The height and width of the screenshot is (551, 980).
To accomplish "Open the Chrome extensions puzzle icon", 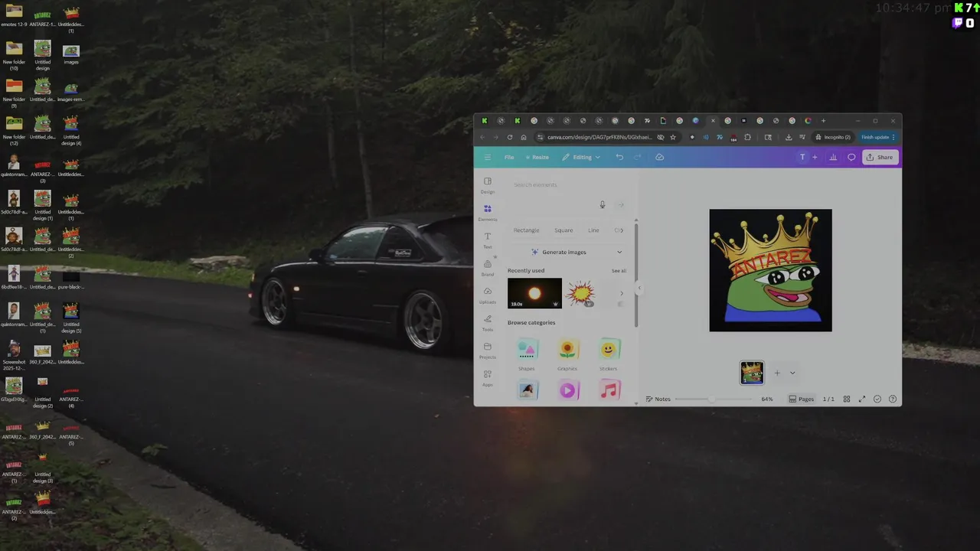I will (x=747, y=137).
